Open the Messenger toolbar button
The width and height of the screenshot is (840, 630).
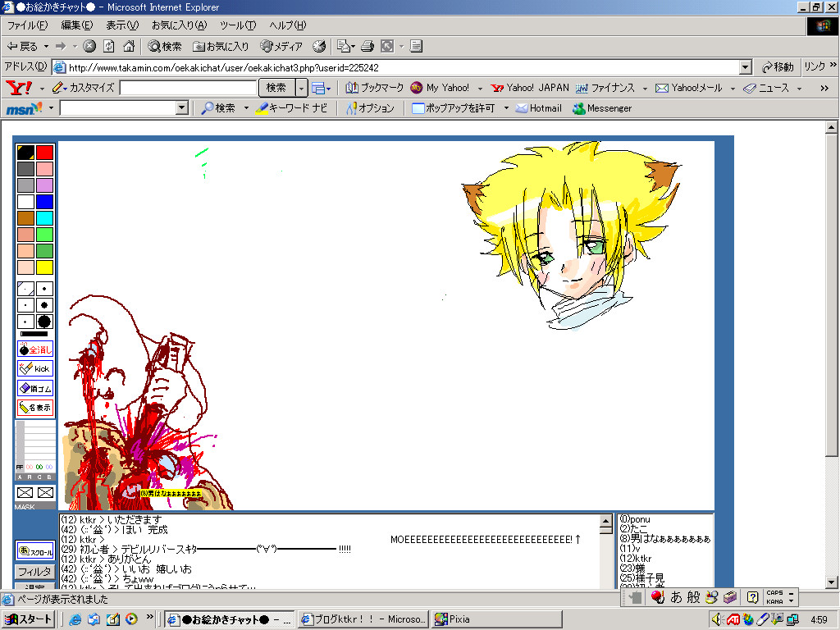click(602, 108)
